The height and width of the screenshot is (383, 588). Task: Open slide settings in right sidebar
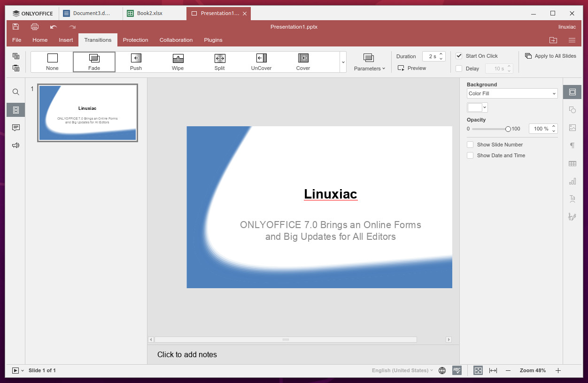point(572,92)
